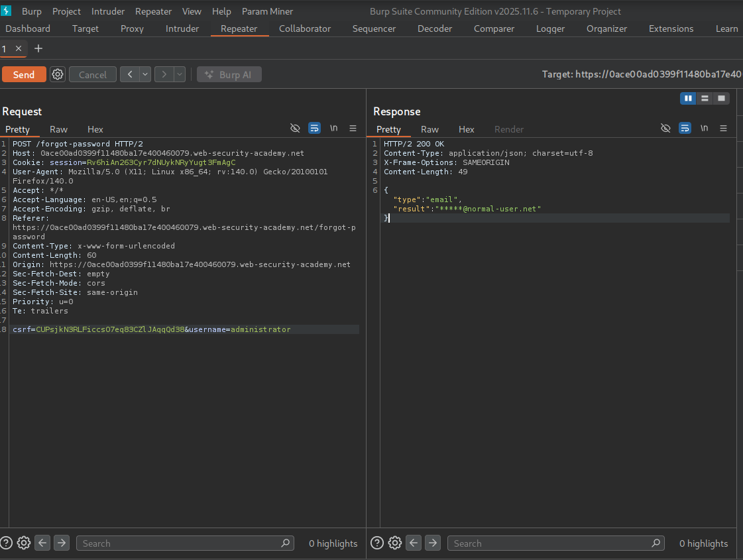
Task: Switch to the Sequencer tool tab
Action: click(x=374, y=28)
